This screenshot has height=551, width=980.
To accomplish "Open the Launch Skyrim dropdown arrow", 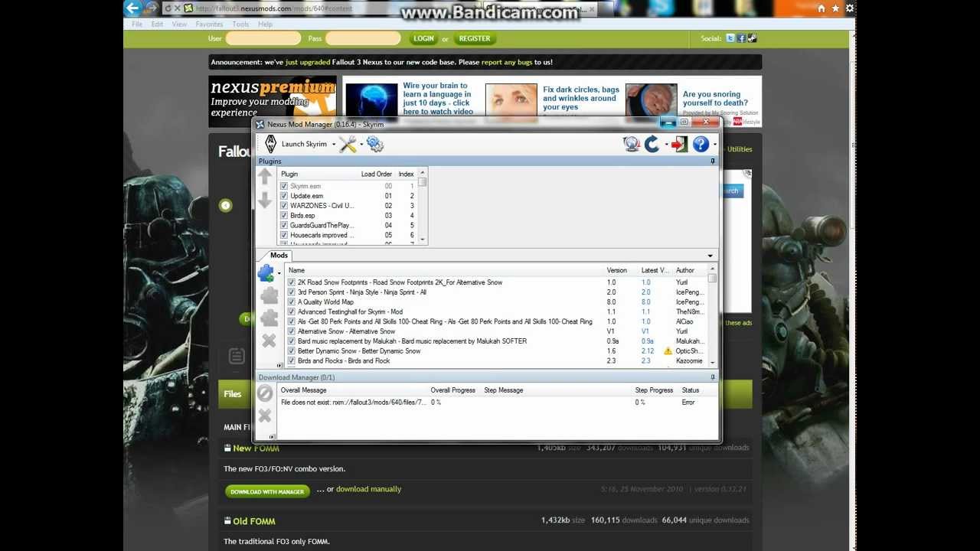I will click(x=334, y=145).
